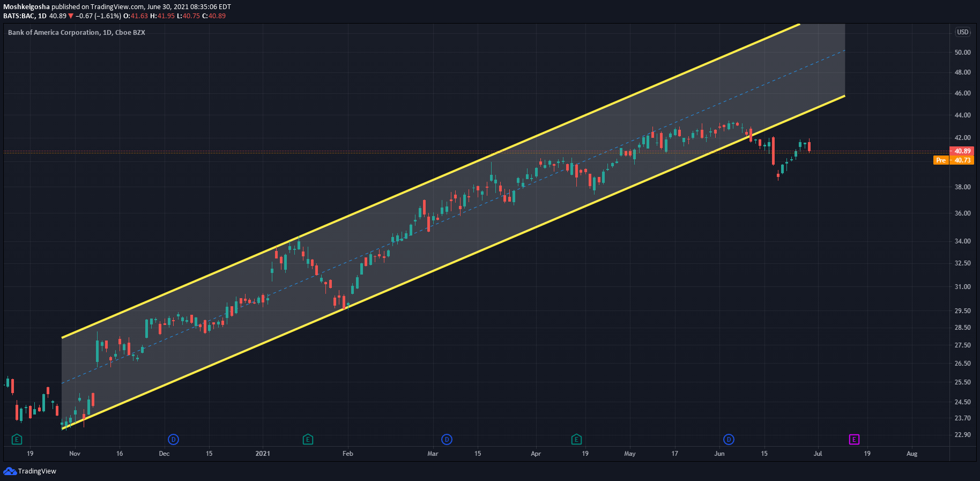Click the 31.00 price axis label
Viewport: 980px width, 481px height.
pyautogui.click(x=962, y=287)
